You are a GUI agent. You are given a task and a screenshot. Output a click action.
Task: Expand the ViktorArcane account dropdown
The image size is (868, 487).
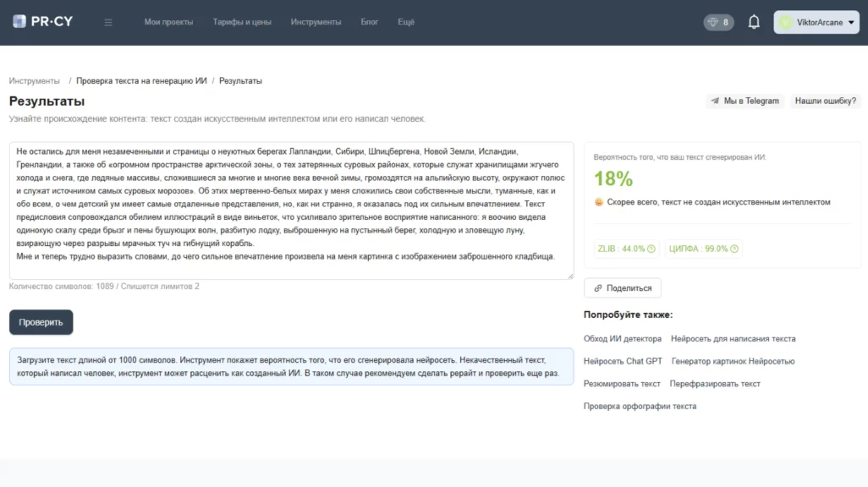816,22
